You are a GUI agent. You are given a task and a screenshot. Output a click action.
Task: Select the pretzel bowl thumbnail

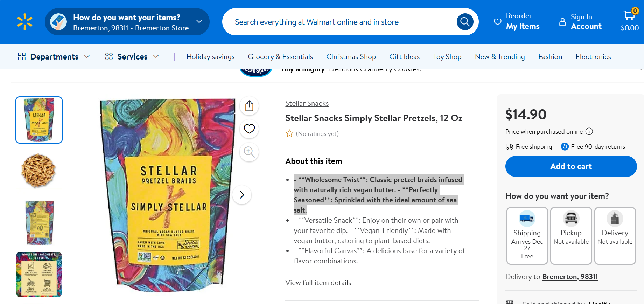point(39,171)
